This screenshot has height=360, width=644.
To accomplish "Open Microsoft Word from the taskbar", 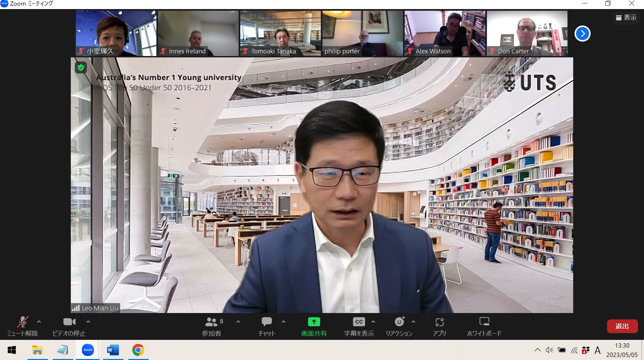I will pos(113,350).
